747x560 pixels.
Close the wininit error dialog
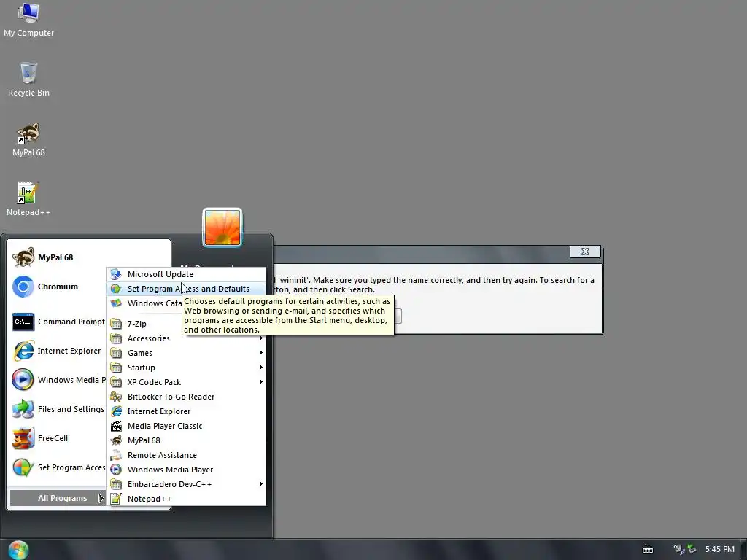click(x=585, y=252)
